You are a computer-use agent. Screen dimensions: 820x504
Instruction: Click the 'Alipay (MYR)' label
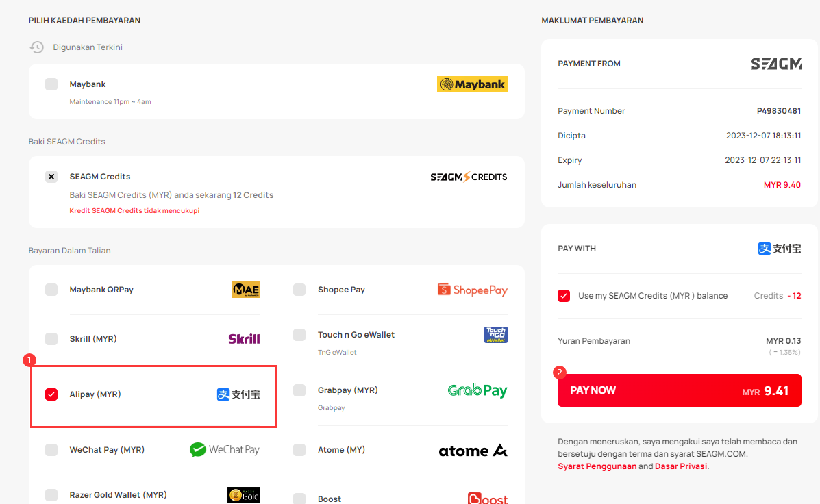tap(95, 394)
